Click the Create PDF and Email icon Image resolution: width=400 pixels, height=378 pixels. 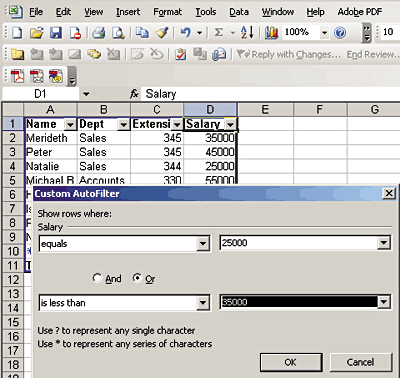[37, 76]
